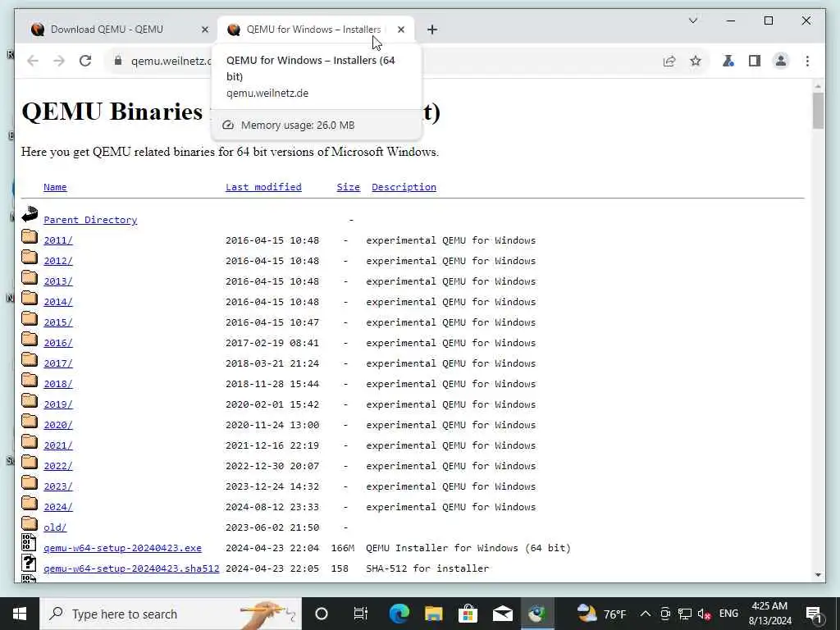Click the Parent Directory back-arrow icon
This screenshot has width=840, height=630.
(x=30, y=215)
